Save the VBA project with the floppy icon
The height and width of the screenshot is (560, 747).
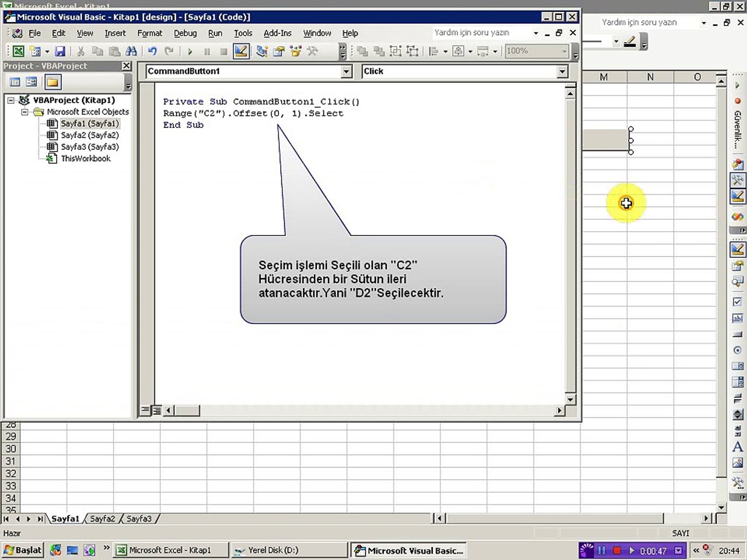(x=60, y=51)
